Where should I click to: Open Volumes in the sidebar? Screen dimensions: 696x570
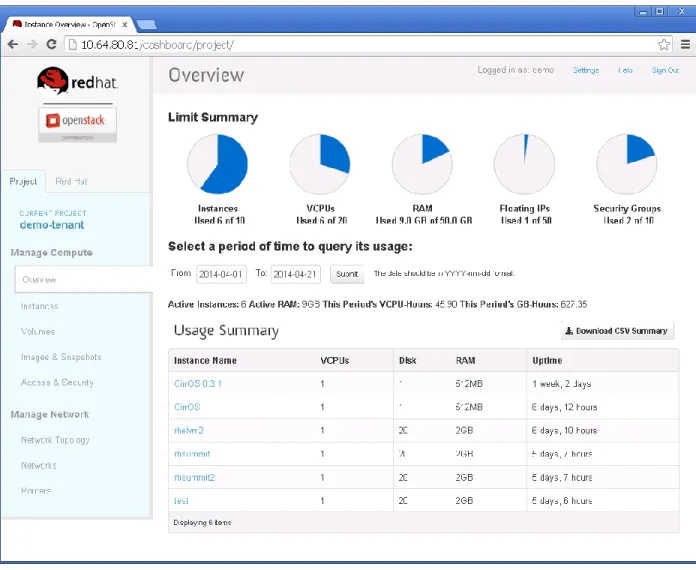(x=38, y=332)
